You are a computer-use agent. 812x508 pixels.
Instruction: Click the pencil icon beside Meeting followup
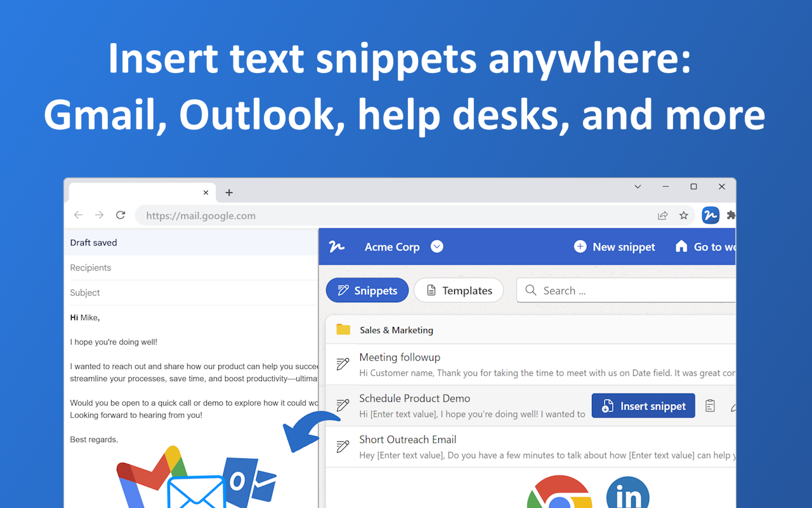click(x=343, y=364)
